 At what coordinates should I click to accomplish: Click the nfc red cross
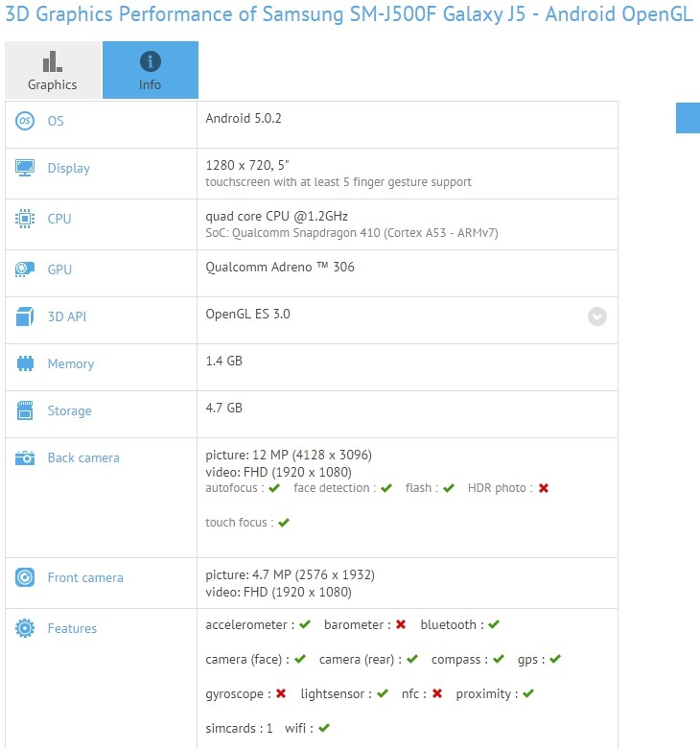[x=437, y=693]
